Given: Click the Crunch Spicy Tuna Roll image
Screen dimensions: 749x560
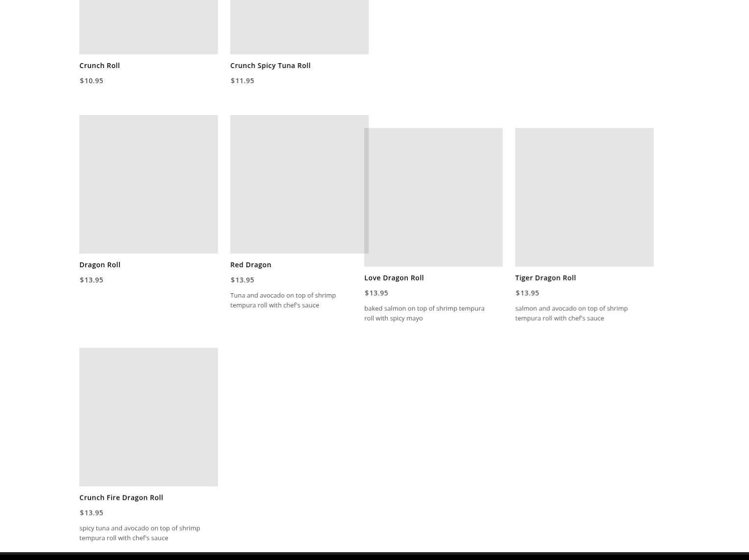Looking at the screenshot, I should click(x=299, y=27).
